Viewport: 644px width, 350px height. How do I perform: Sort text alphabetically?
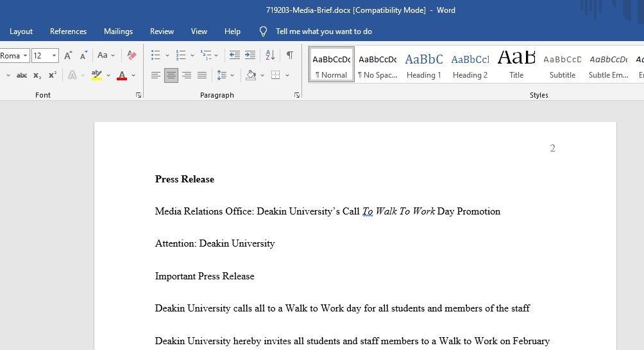coord(270,55)
